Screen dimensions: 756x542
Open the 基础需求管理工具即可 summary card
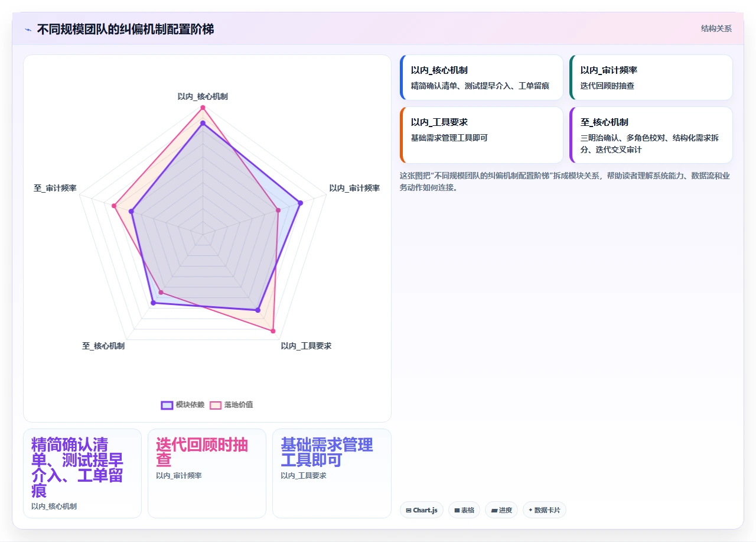pyautogui.click(x=331, y=473)
